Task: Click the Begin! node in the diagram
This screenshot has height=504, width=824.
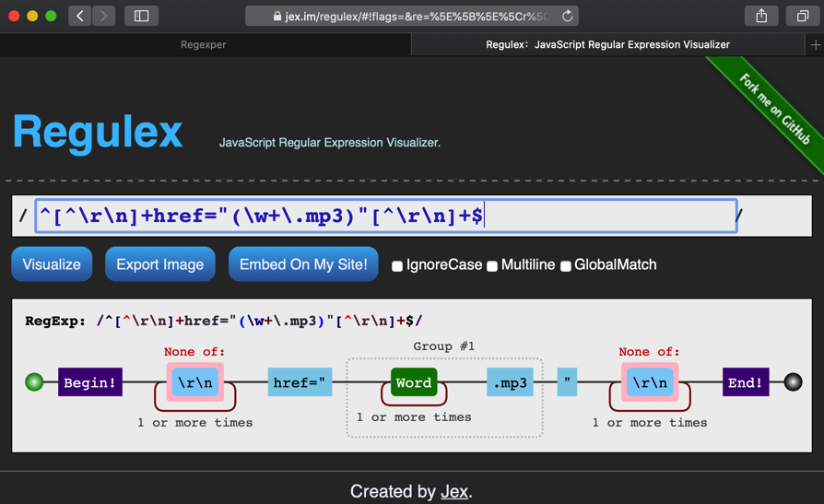Action: pos(89,382)
